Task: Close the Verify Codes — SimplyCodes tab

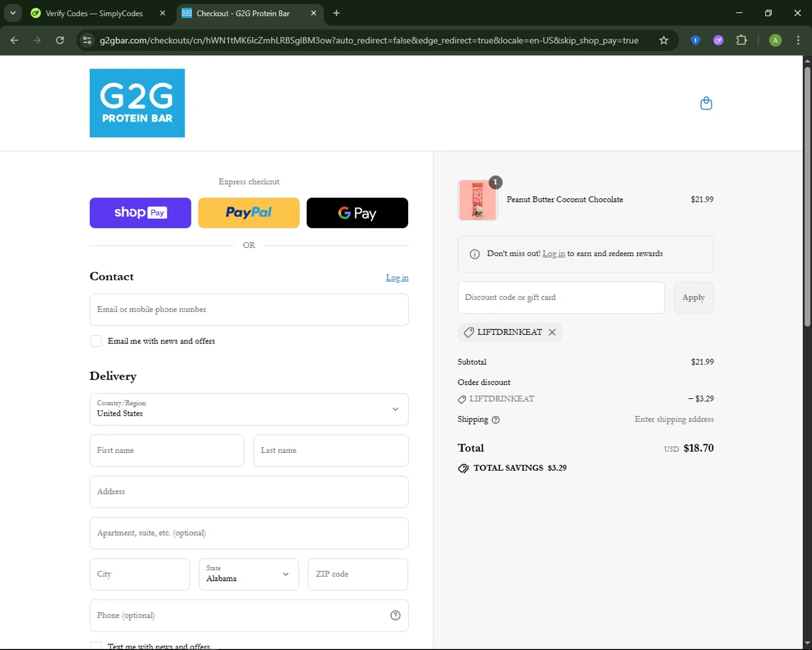Action: (162, 13)
